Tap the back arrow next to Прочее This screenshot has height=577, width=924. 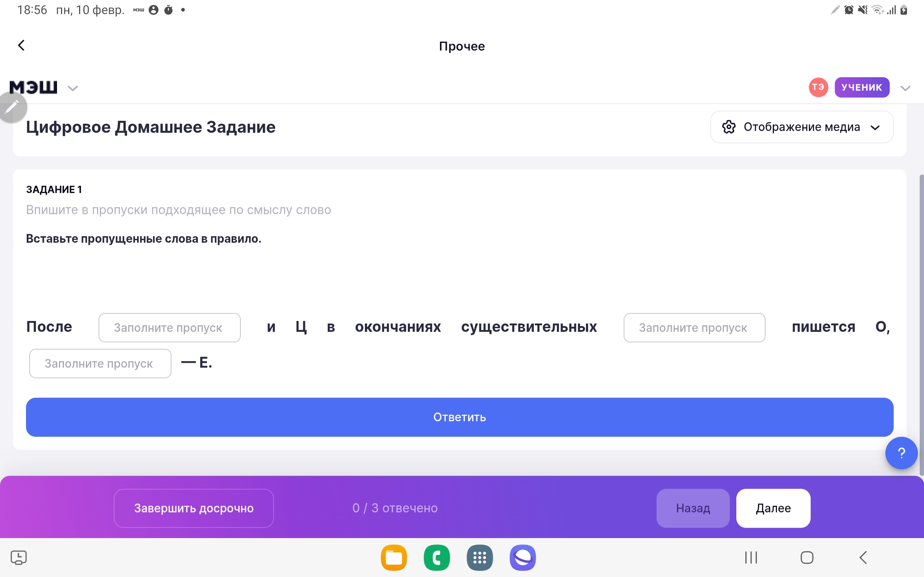(x=21, y=45)
